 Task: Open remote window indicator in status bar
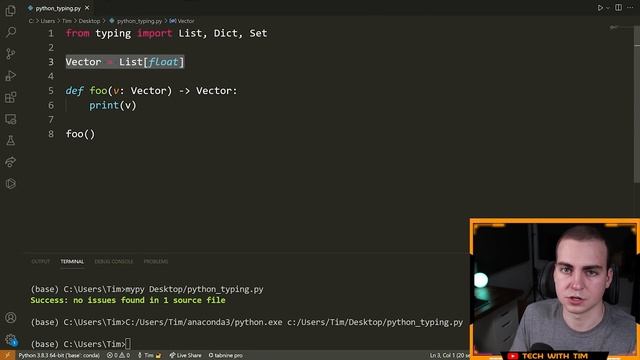click(7, 356)
